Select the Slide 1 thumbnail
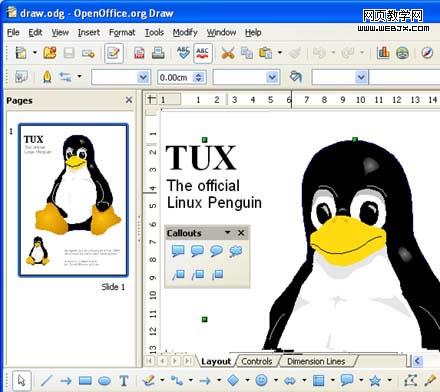This screenshot has height=392, width=440. (x=73, y=200)
